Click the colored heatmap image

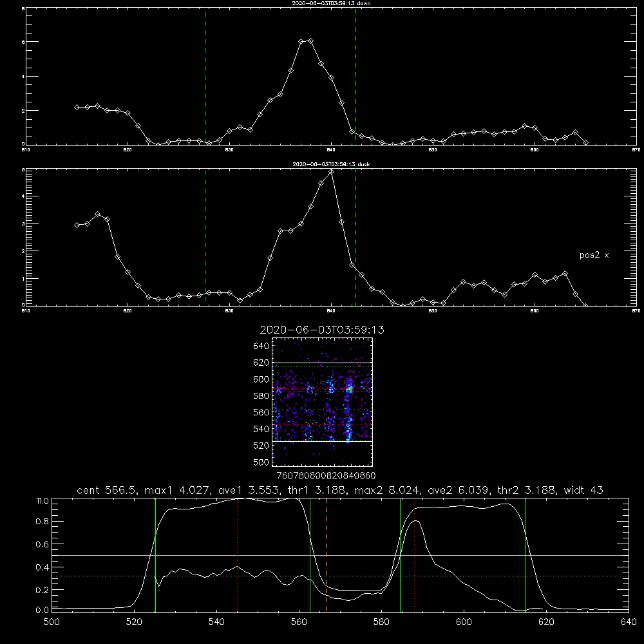(323, 402)
